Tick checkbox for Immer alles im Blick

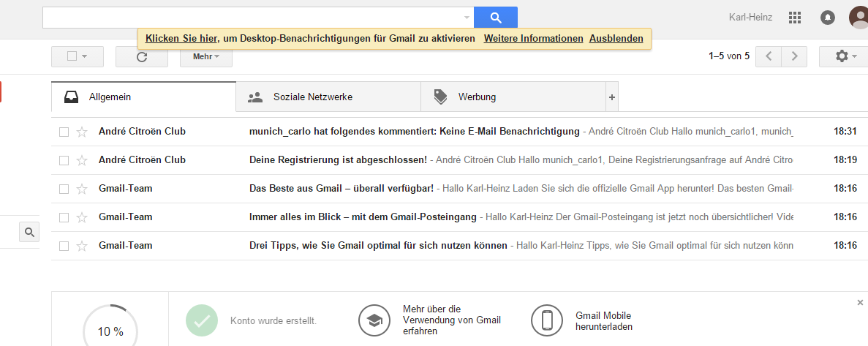tap(64, 217)
